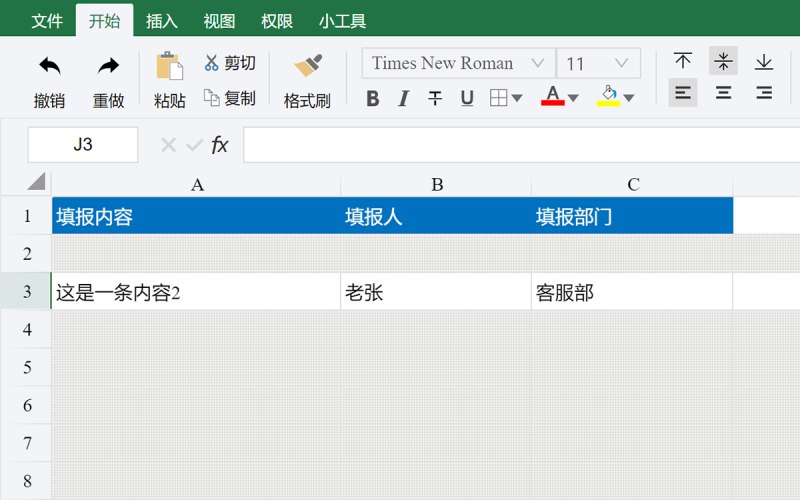800x500 pixels.
Task: Toggle italic formatting
Action: [404, 98]
